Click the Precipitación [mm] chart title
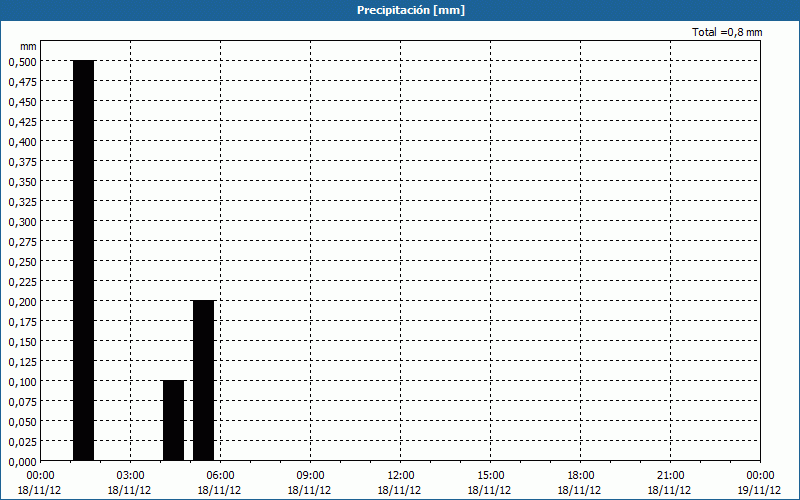This screenshot has width=800, height=500. tap(411, 10)
